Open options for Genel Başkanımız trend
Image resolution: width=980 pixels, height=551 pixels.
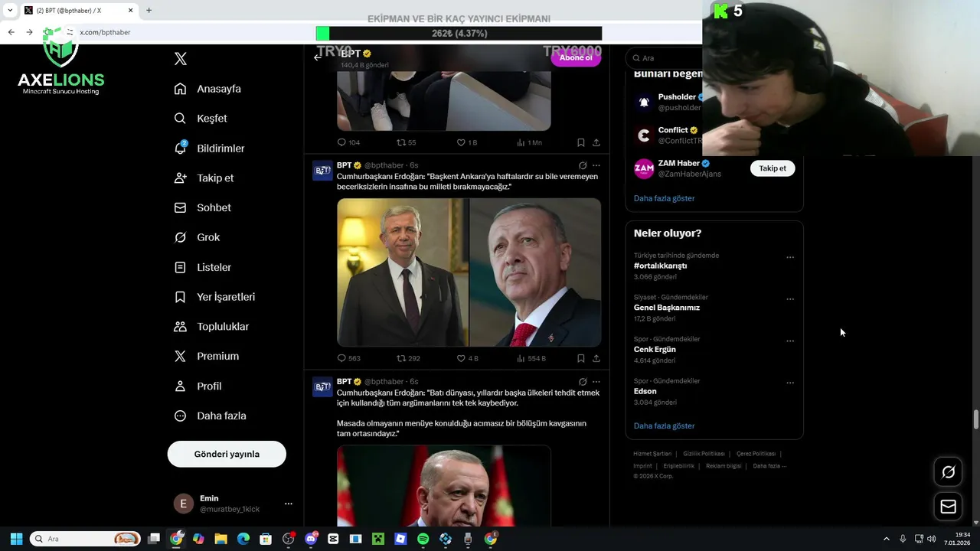pos(790,299)
